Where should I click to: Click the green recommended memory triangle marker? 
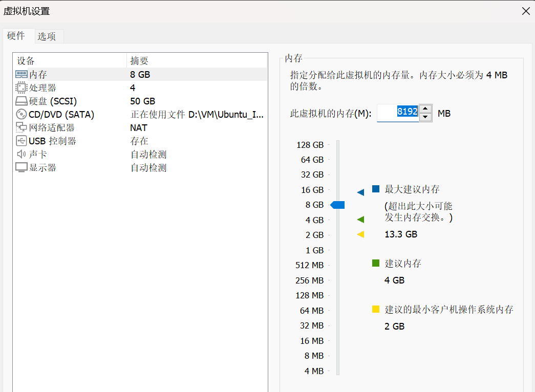click(361, 220)
